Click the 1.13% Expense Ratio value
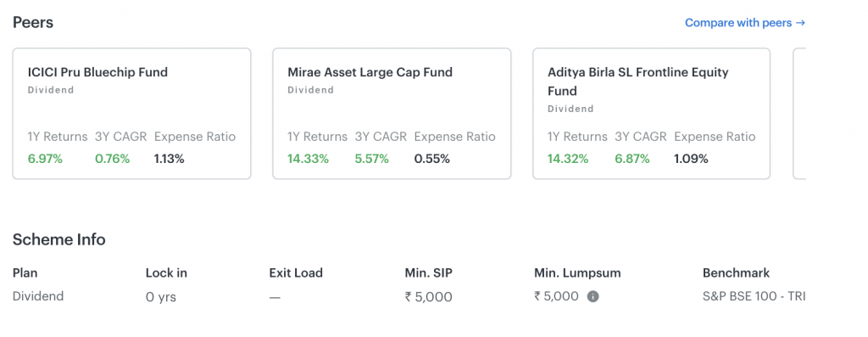The height and width of the screenshot is (337, 868). click(169, 159)
